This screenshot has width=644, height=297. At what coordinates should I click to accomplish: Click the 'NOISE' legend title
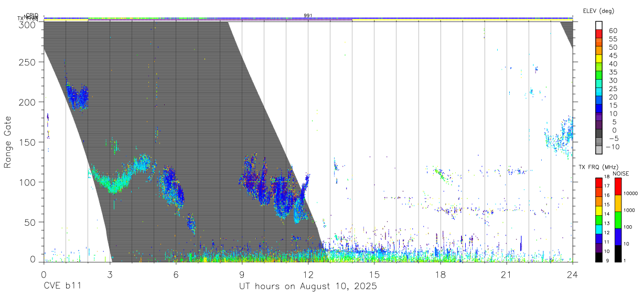pos(621,173)
